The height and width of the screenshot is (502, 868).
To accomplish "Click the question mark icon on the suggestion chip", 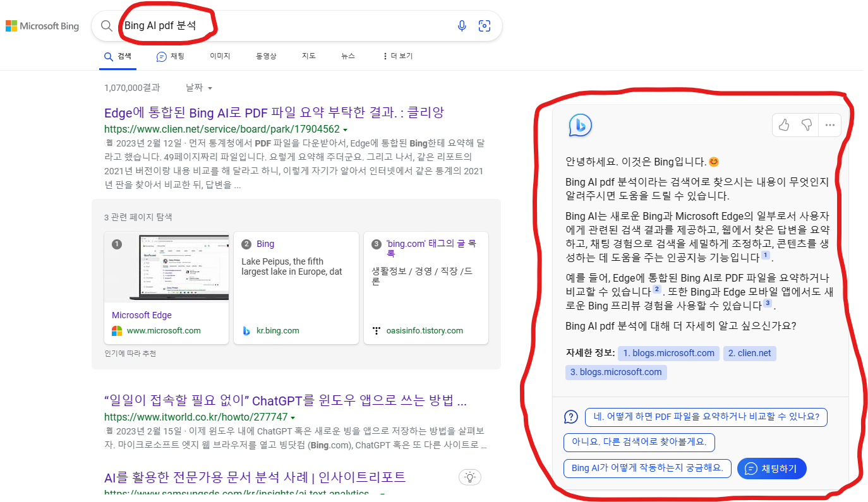I will [x=570, y=417].
